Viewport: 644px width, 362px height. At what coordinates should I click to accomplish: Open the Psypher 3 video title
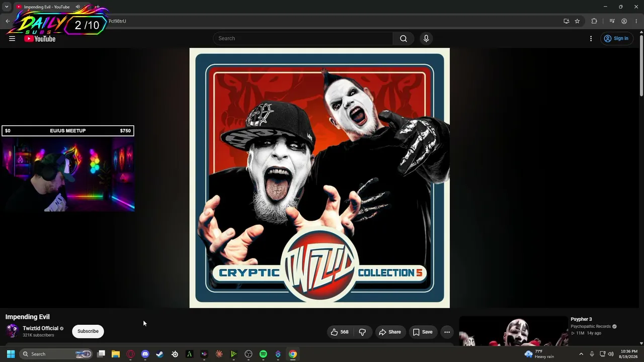tap(581, 319)
